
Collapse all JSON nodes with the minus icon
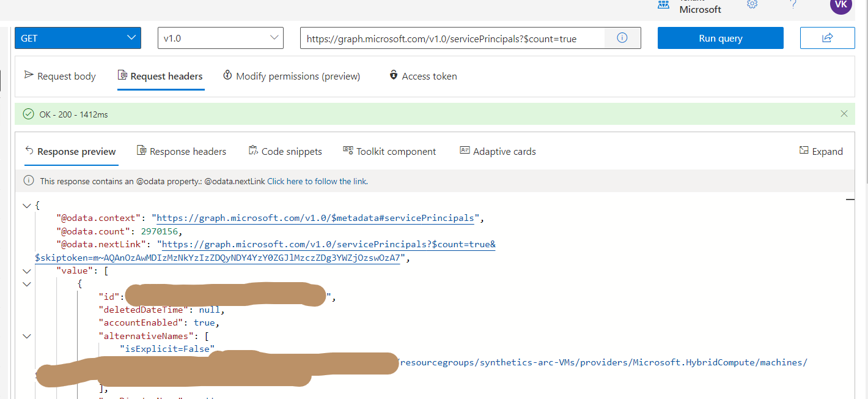[x=850, y=199]
